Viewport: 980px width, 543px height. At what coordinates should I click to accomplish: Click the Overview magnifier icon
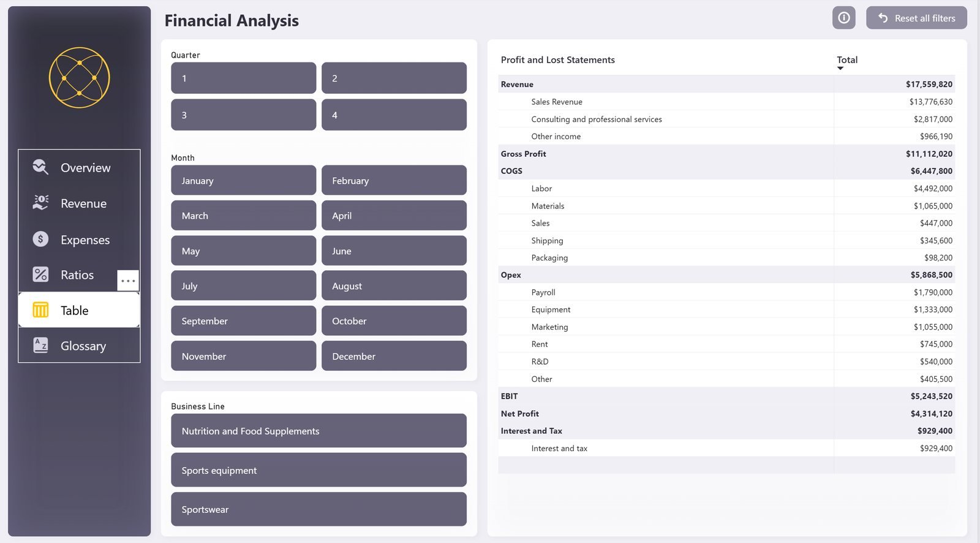[40, 167]
